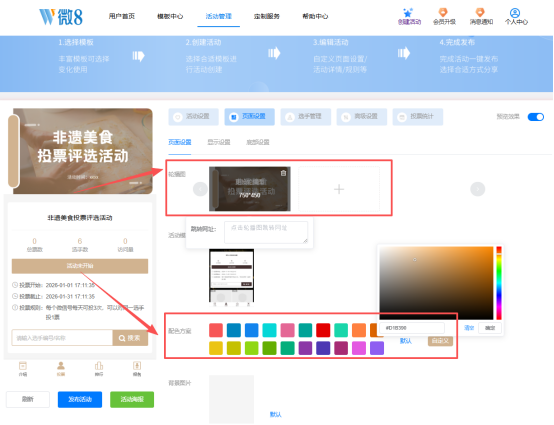Open 模板中心 menu
This screenshot has width=554, height=425.
[170, 16]
